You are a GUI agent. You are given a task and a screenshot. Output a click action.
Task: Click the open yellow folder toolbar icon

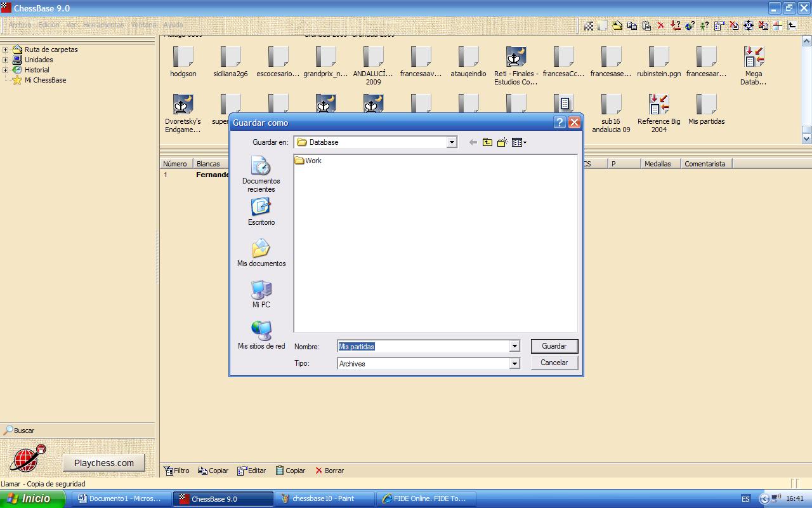(x=617, y=25)
